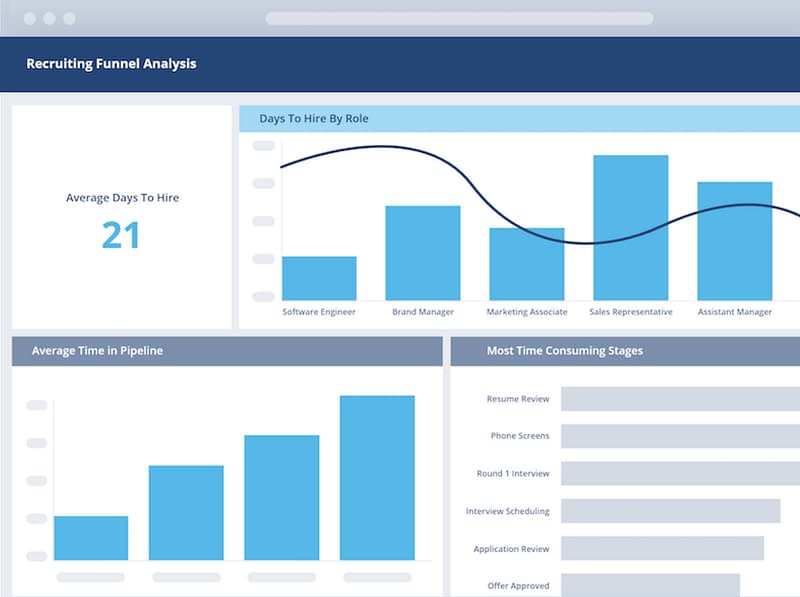The width and height of the screenshot is (800, 597).
Task: Click the Application Review stage label
Action: click(x=511, y=549)
